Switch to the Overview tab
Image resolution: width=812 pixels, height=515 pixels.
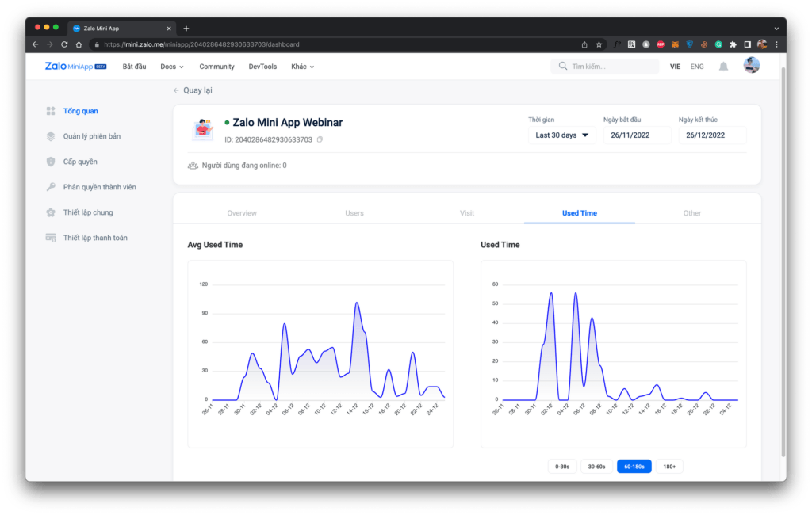[242, 213]
